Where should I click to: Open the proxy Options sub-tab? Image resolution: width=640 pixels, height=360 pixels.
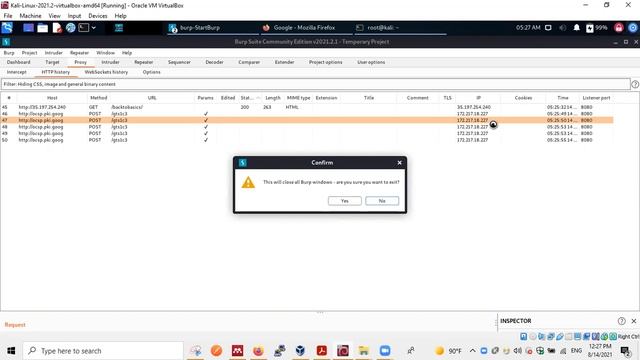(151, 72)
